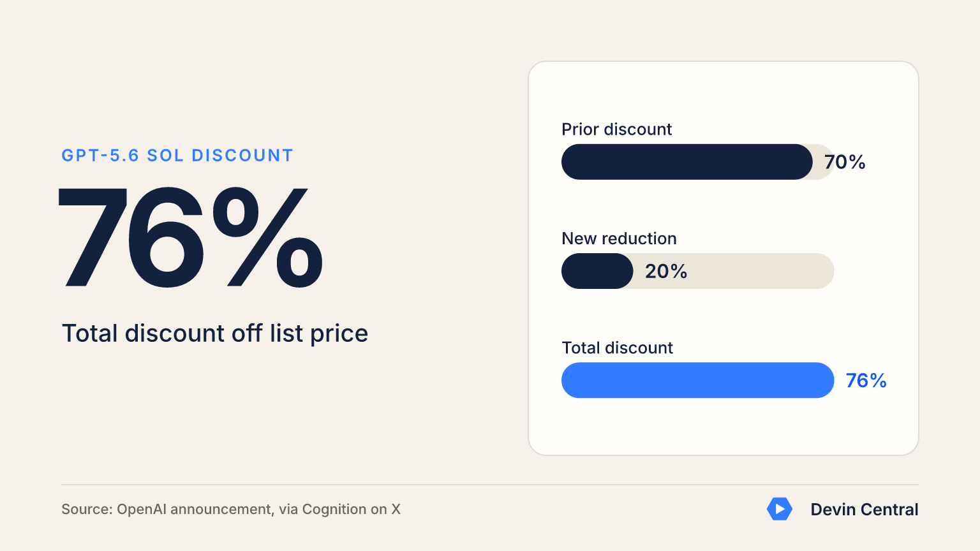Click the Source: OpenAI announcement footer text
The height and width of the screenshot is (551, 980).
[x=231, y=510]
